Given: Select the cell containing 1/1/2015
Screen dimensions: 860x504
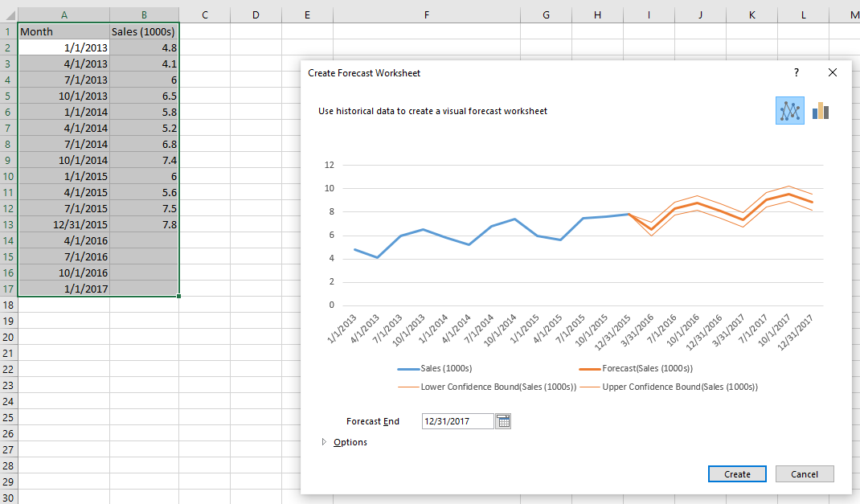Looking at the screenshot, I should [64, 176].
